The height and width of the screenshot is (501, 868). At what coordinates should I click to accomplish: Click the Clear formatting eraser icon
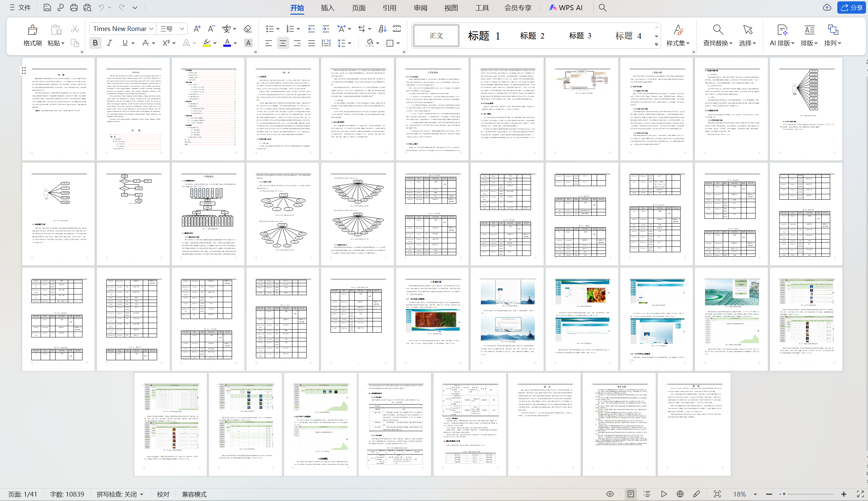click(x=247, y=29)
